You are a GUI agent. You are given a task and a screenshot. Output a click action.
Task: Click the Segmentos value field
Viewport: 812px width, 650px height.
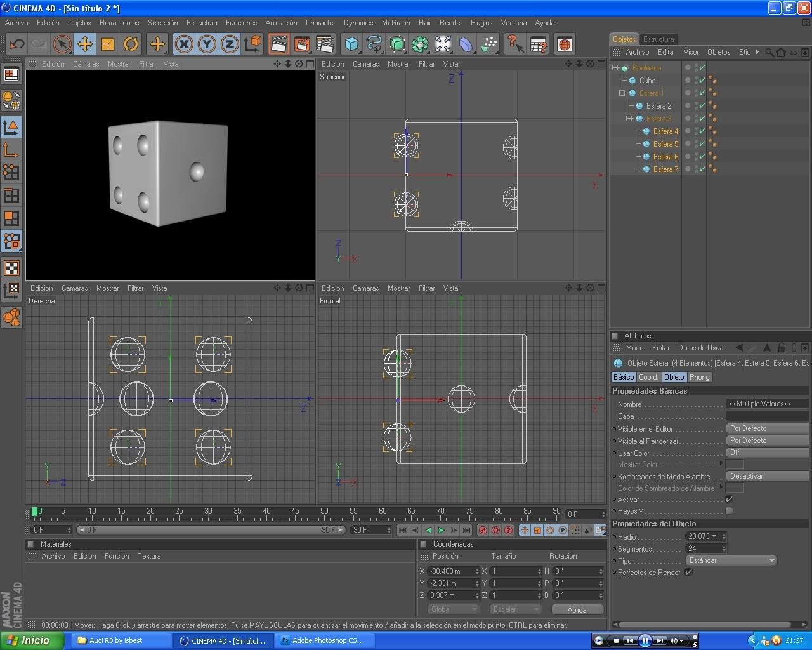click(703, 548)
